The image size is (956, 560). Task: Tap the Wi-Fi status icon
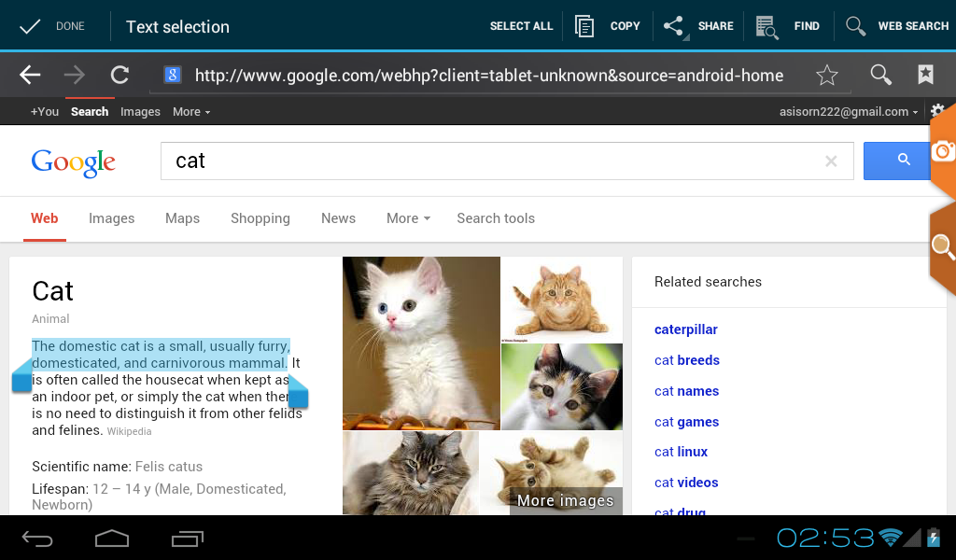[x=890, y=538]
